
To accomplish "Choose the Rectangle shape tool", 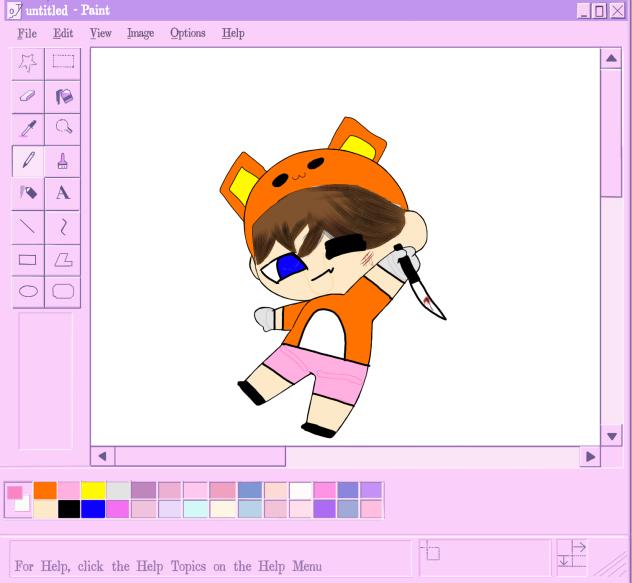I will pyautogui.click(x=28, y=260).
